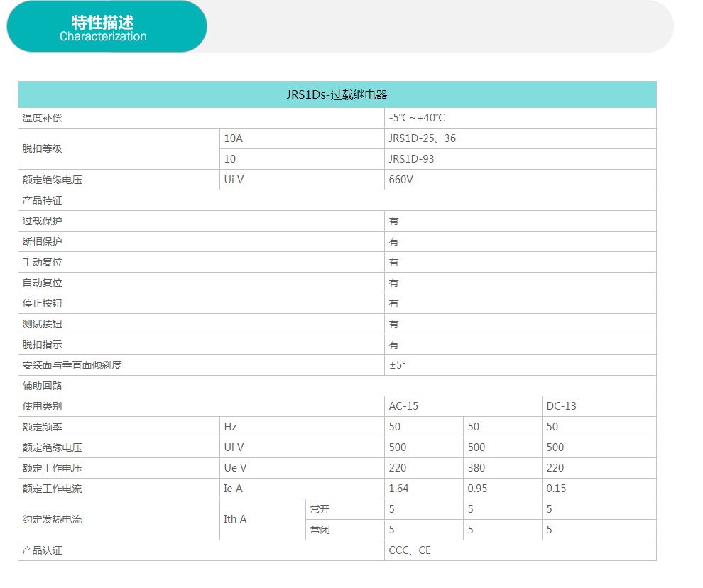Click the 660V insulation voltage value

pyautogui.click(x=400, y=180)
